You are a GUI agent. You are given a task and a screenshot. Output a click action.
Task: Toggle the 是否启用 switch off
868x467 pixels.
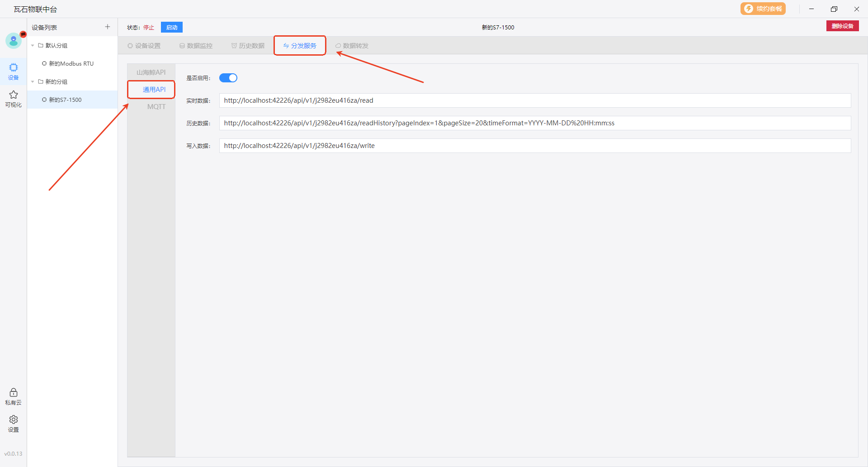click(228, 78)
